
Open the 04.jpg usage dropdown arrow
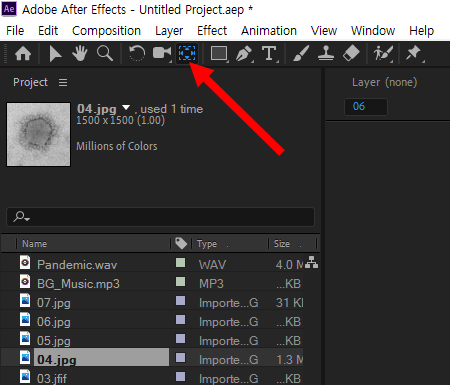[x=126, y=108]
